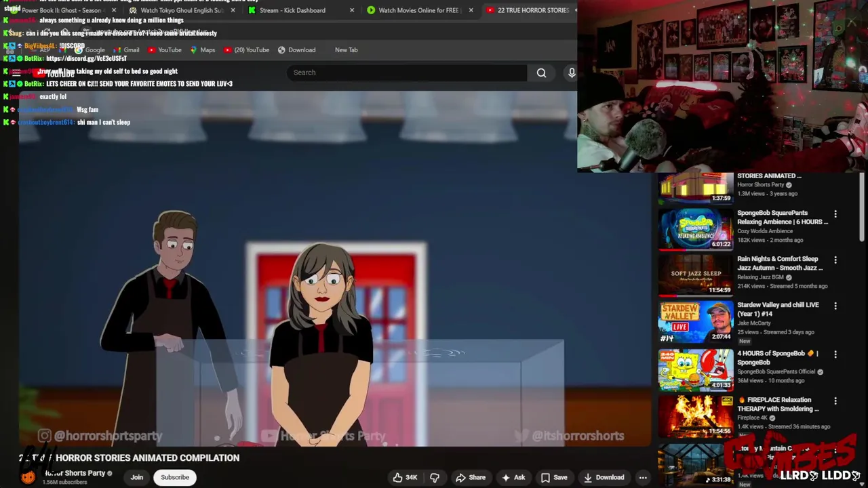Open the Download bookmark in bookmarks bar

coord(296,49)
